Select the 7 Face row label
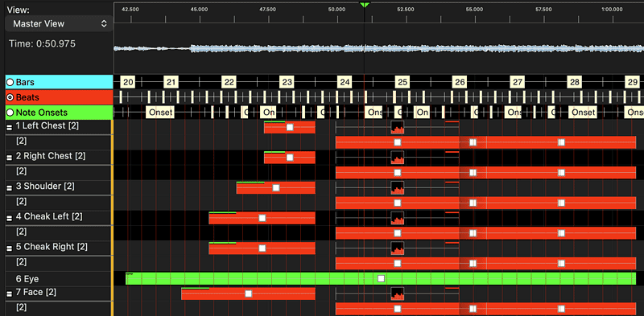Viewport: 644px width, 316px height. (36, 293)
